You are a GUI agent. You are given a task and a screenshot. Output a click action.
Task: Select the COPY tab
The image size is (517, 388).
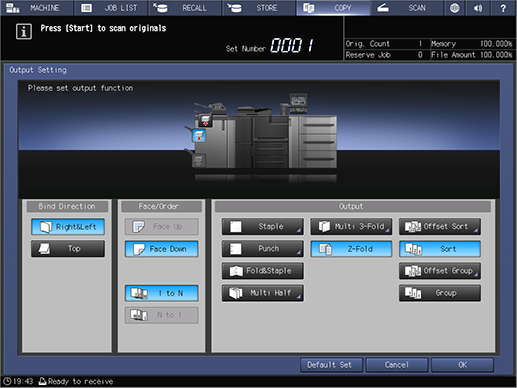333,8
